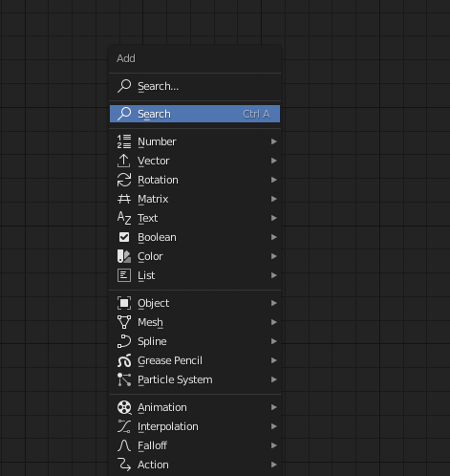
Task: Click the magnifier icon beside Search...
Action: click(x=124, y=86)
